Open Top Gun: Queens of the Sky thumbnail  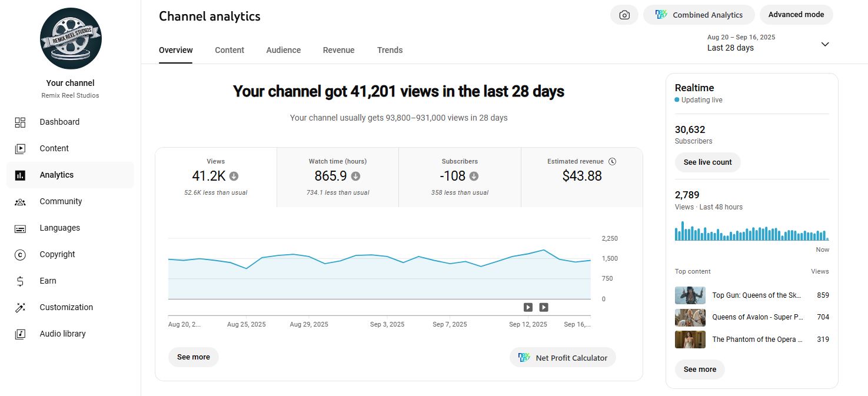(690, 295)
